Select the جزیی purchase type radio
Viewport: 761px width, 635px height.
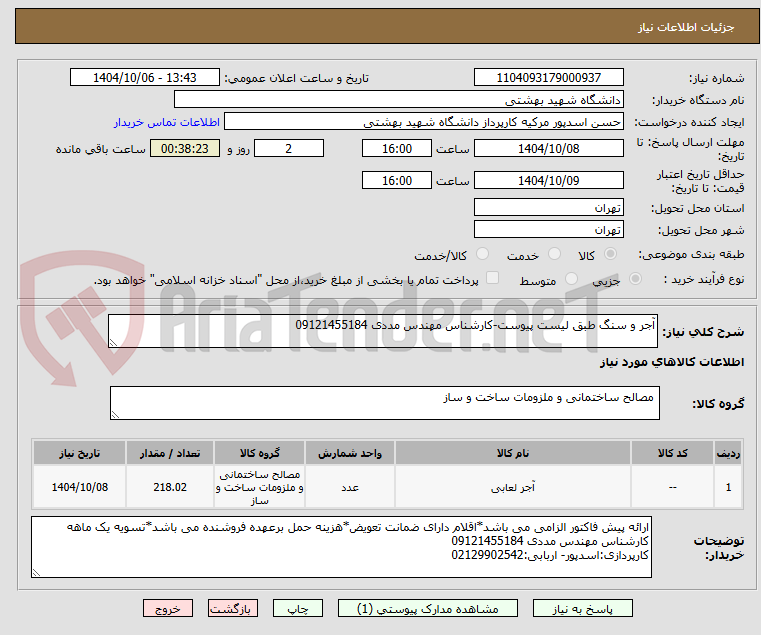[635, 279]
